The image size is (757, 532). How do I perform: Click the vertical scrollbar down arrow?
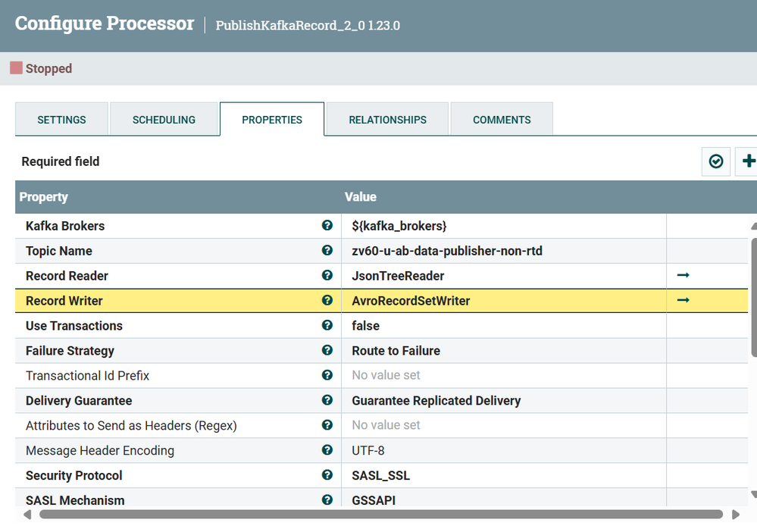point(754,494)
